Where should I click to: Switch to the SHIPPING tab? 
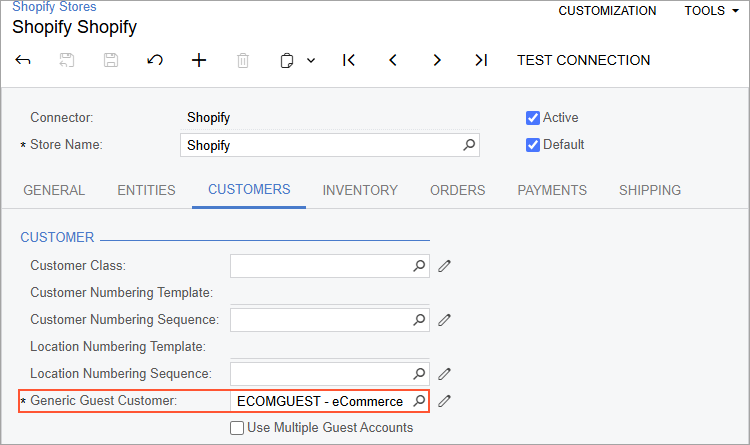pyautogui.click(x=650, y=190)
